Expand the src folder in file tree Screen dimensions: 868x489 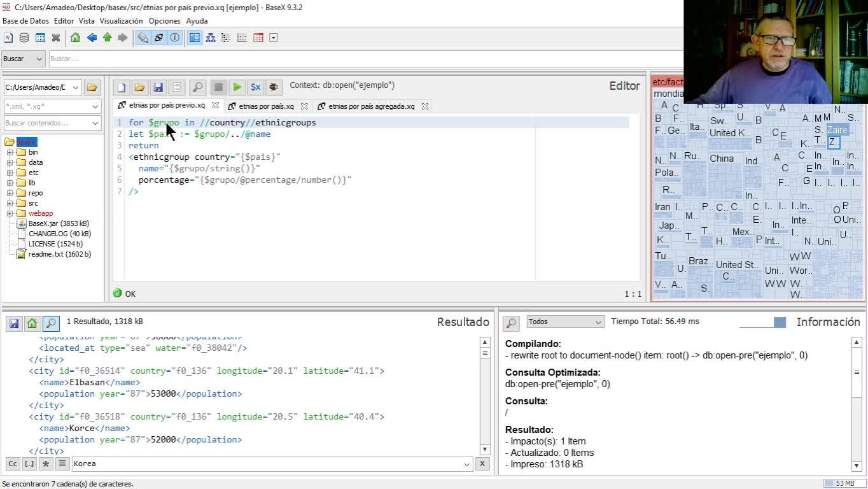tap(10, 203)
